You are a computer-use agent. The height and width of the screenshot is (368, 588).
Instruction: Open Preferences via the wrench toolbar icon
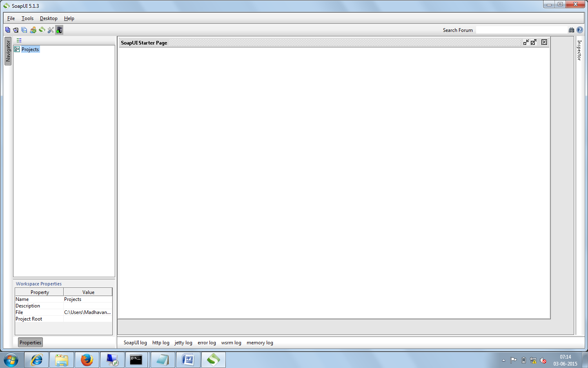coord(51,30)
